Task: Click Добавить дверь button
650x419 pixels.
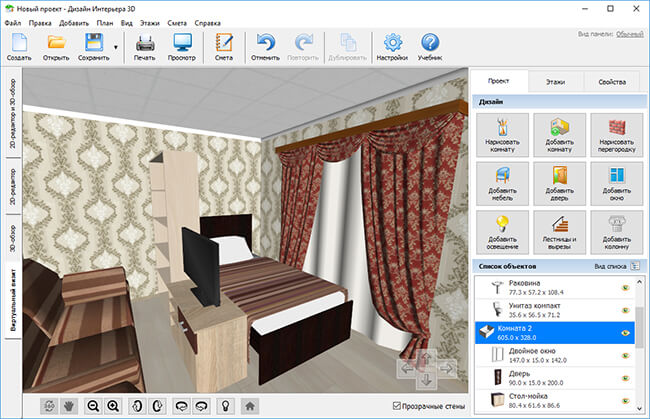Action: coord(560,184)
